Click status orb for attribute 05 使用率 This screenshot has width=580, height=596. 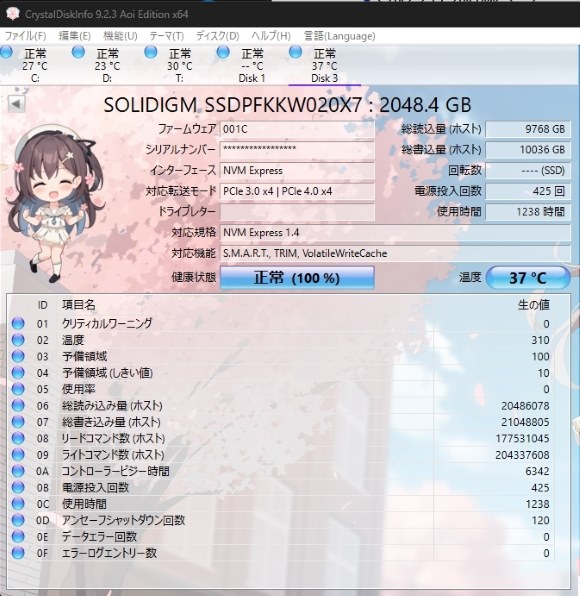pyautogui.click(x=18, y=389)
